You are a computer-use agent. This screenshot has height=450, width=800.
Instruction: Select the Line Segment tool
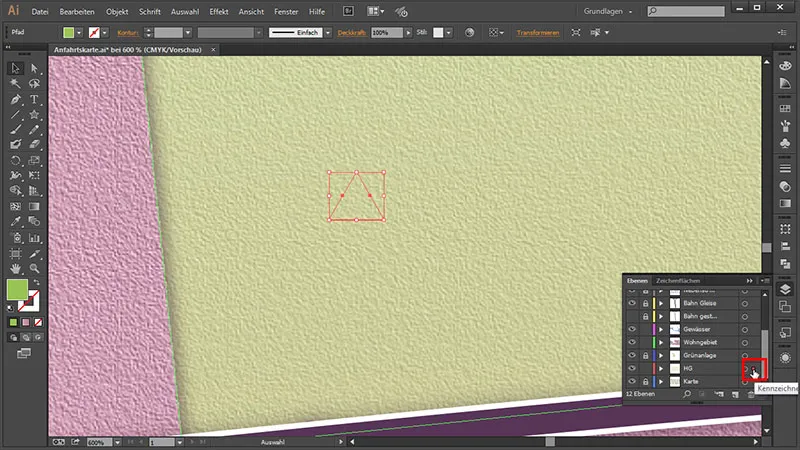tap(15, 115)
